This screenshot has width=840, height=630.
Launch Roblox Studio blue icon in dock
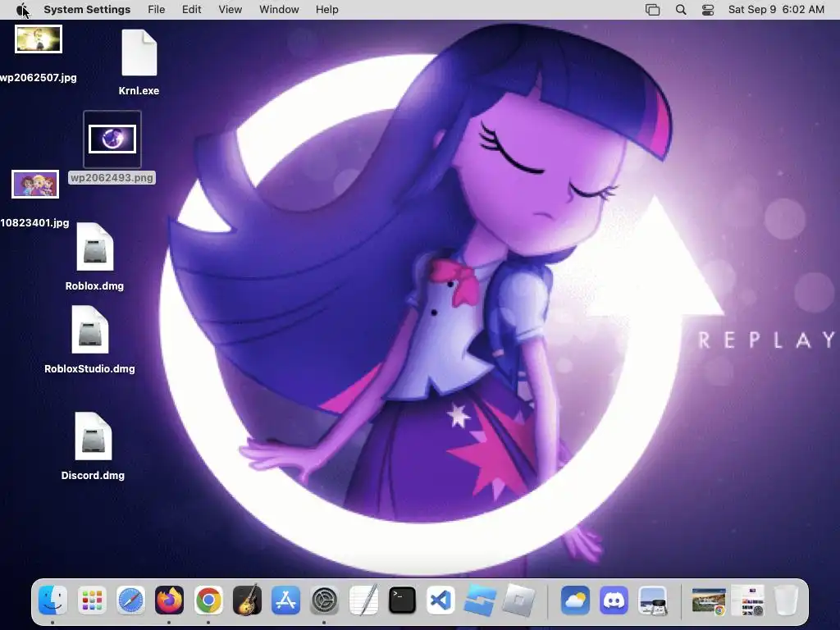pyautogui.click(x=480, y=600)
